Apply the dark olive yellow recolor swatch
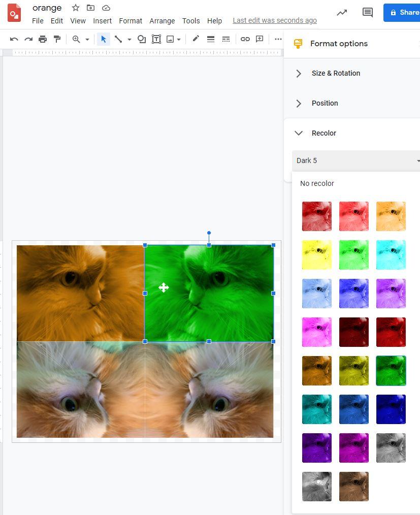420x515 pixels. click(353, 370)
